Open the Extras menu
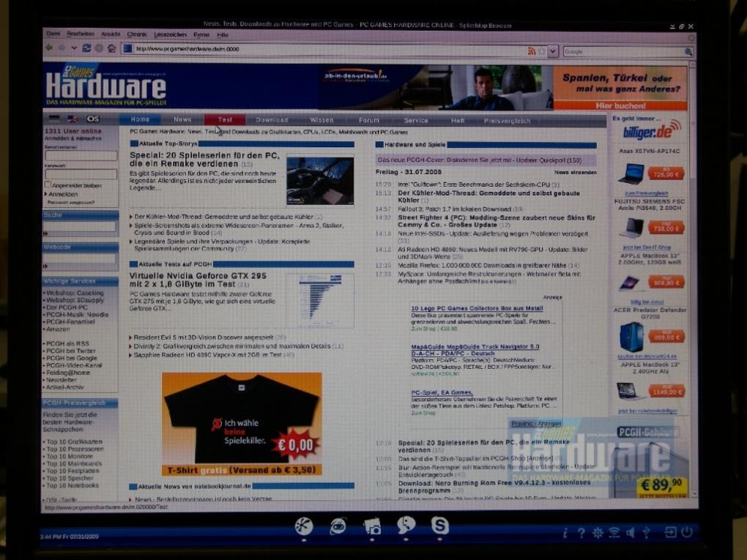Viewport: 747px width, 560px height. pos(201,34)
